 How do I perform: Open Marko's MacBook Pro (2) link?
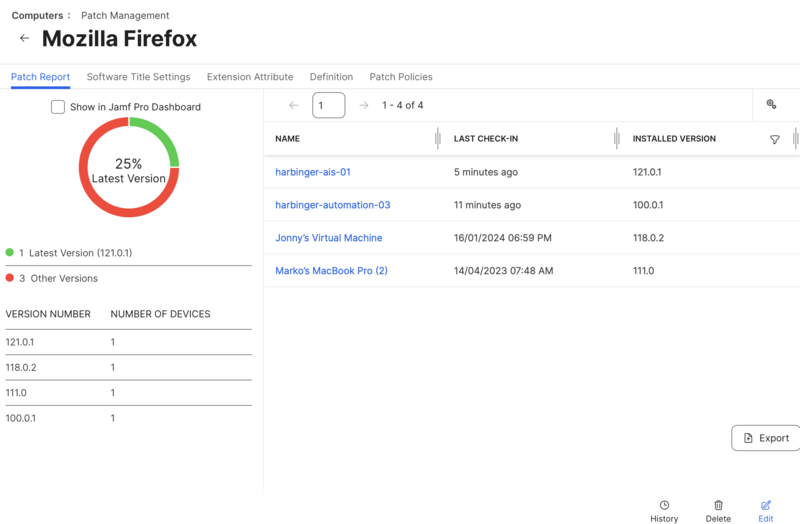[332, 270]
